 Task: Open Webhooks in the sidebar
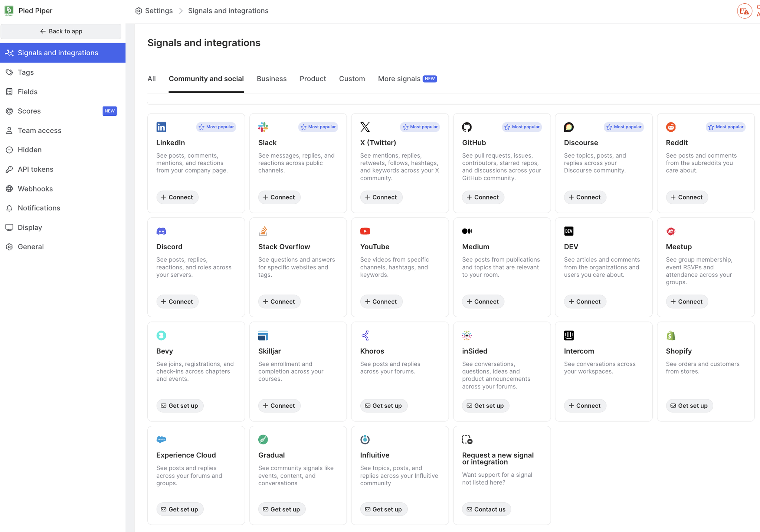pyautogui.click(x=35, y=188)
